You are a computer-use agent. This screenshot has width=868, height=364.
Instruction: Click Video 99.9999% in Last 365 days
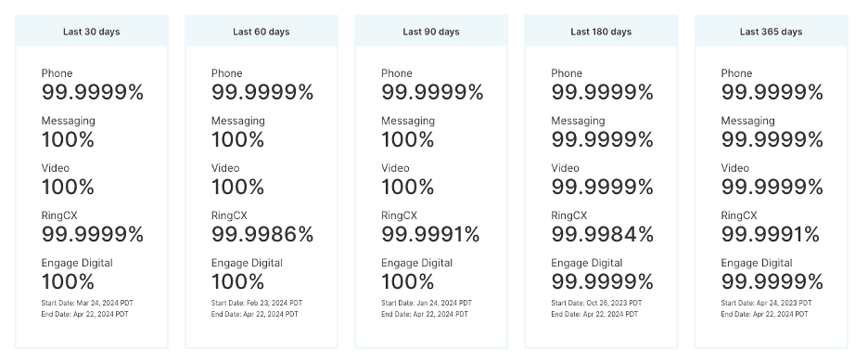pyautogui.click(x=772, y=188)
